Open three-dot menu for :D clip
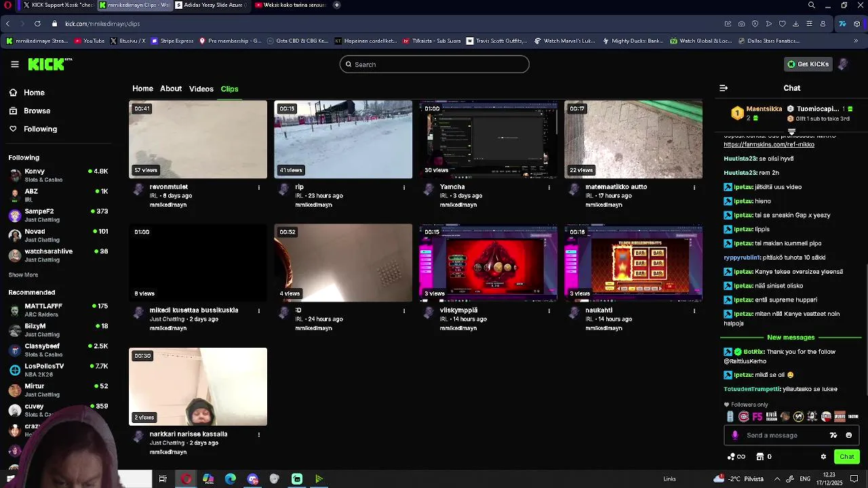868x488 pixels. [404, 311]
